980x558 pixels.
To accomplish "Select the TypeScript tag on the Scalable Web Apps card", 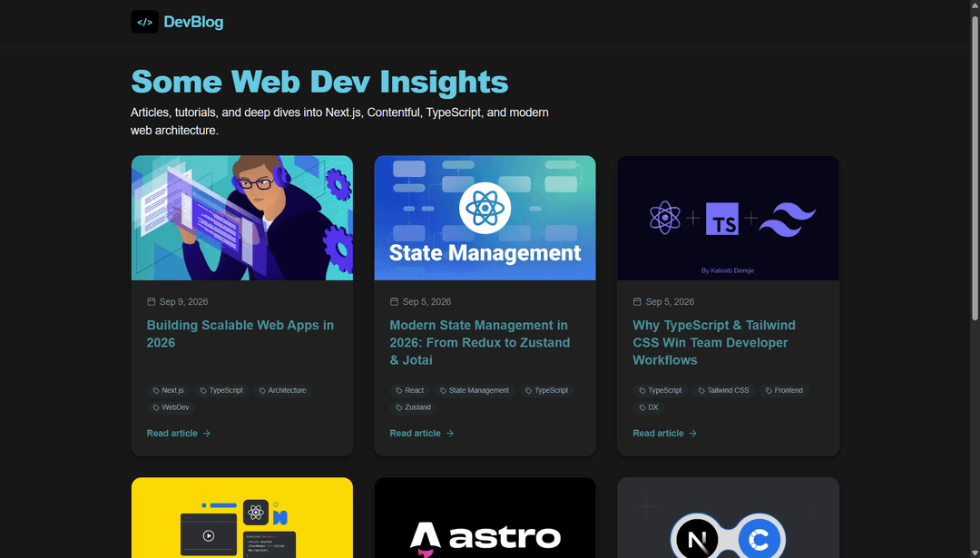I will point(221,390).
